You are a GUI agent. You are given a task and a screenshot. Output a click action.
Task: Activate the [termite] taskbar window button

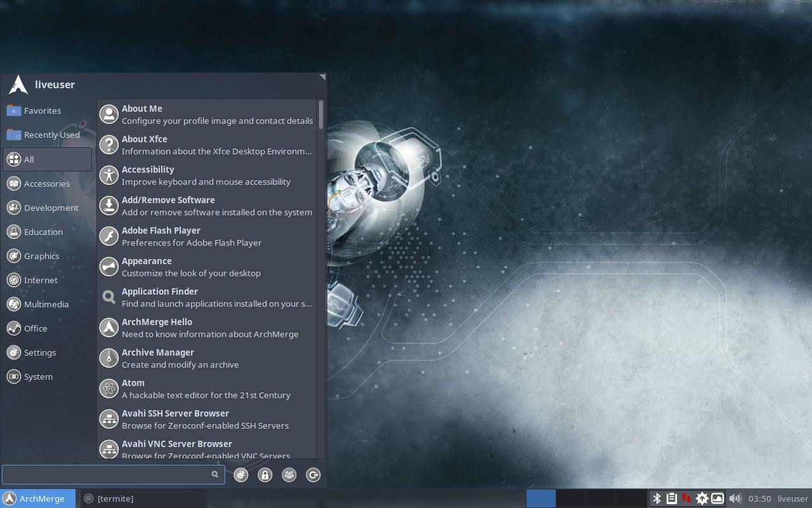pyautogui.click(x=143, y=498)
